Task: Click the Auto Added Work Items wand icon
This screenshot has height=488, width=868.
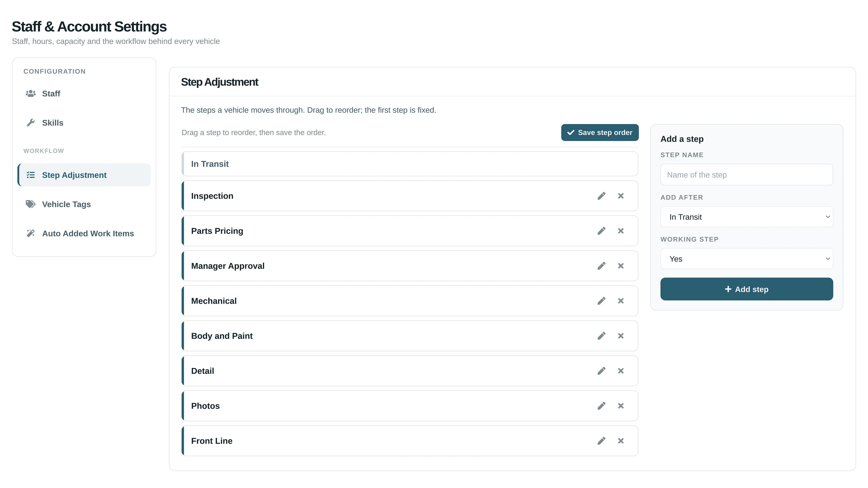Action: (31, 233)
